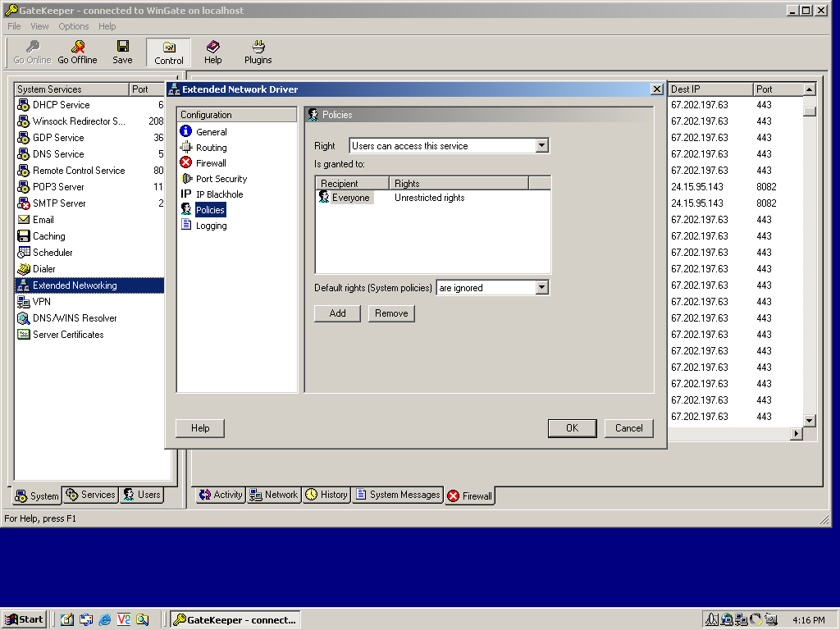Switch to the Users tab
Viewport: 840px width, 630px height.
coord(141,495)
